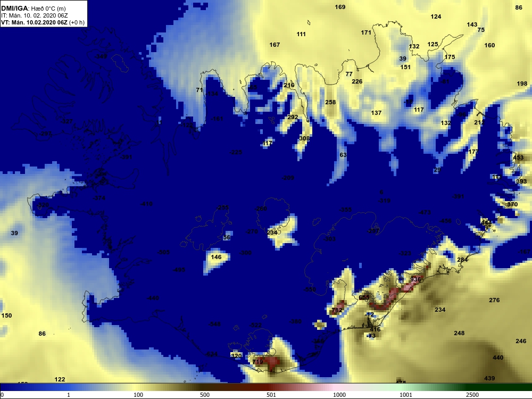532x399 pixels.
Task: Click the "IT: Mán. 10. 02. 2020 06Z" line
Action: click(x=34, y=15)
